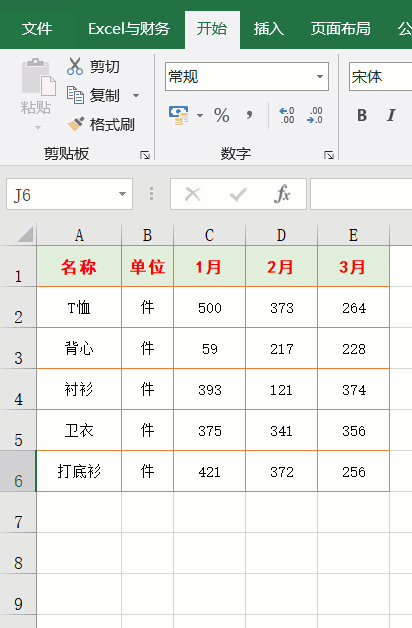Switch to the 页面布局 tab

[341, 29]
